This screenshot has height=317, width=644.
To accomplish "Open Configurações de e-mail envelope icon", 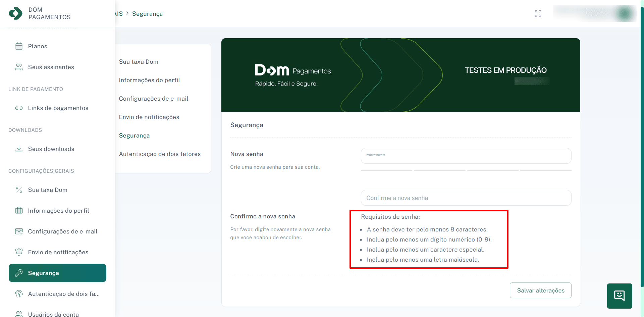I will click(x=19, y=231).
